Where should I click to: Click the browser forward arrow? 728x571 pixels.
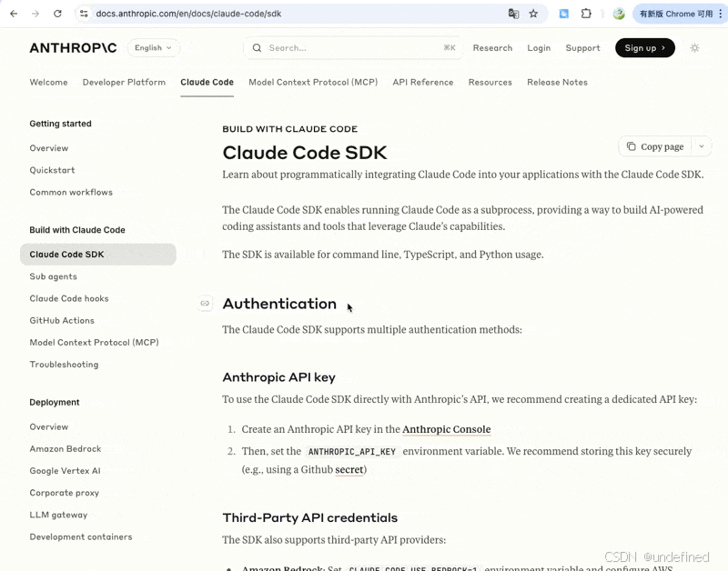click(x=35, y=14)
